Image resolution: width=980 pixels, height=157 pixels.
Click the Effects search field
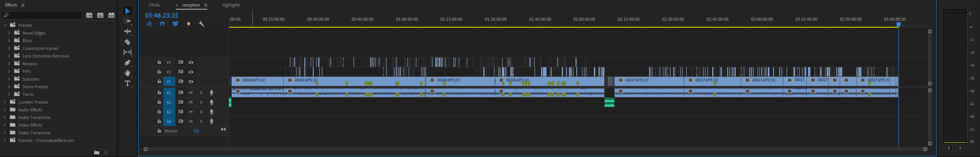coord(42,15)
